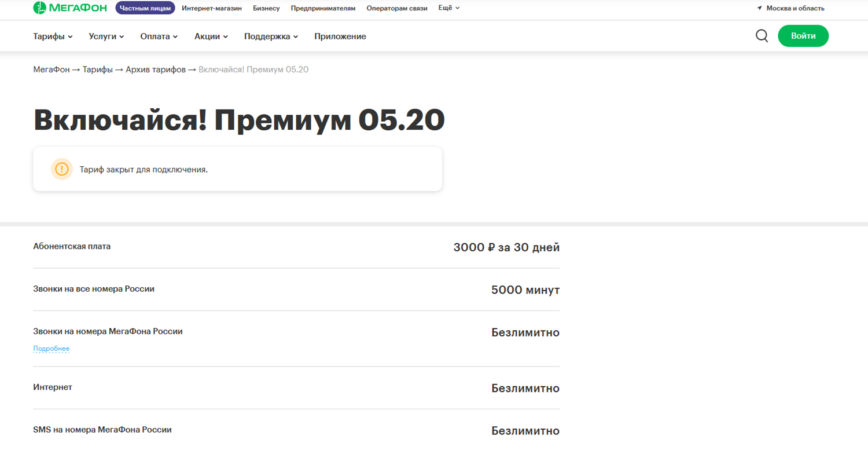Click the Интернет row label
The height and width of the screenshot is (454, 868).
pyautogui.click(x=53, y=387)
